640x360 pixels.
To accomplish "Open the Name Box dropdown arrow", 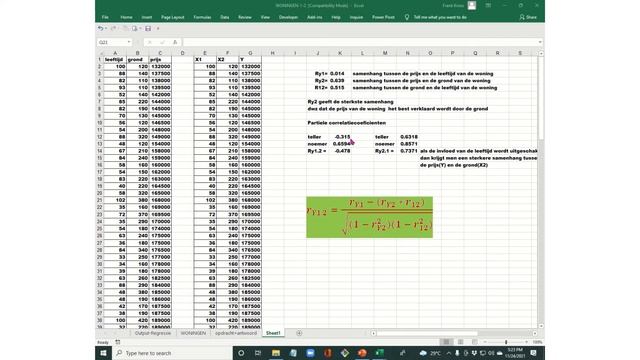I will coord(129,42).
